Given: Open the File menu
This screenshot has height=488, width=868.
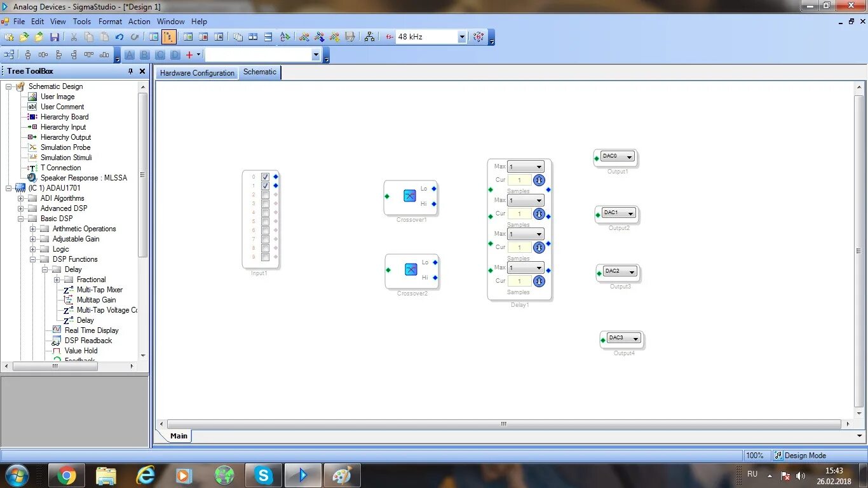Looking at the screenshot, I should click(x=19, y=21).
